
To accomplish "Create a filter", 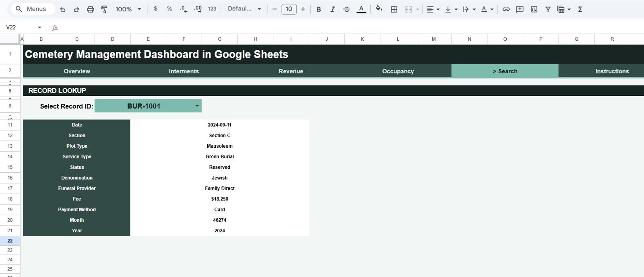I will click(x=548, y=9).
